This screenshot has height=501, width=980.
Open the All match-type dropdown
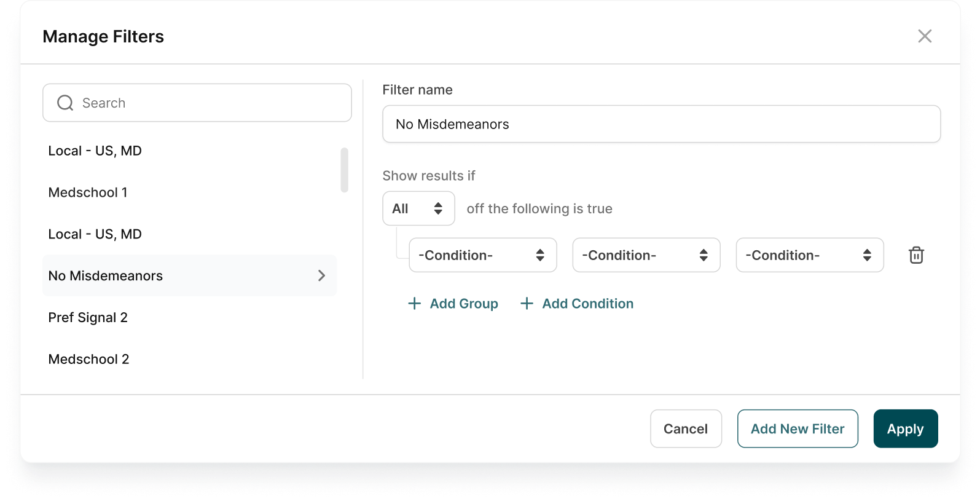[418, 208]
